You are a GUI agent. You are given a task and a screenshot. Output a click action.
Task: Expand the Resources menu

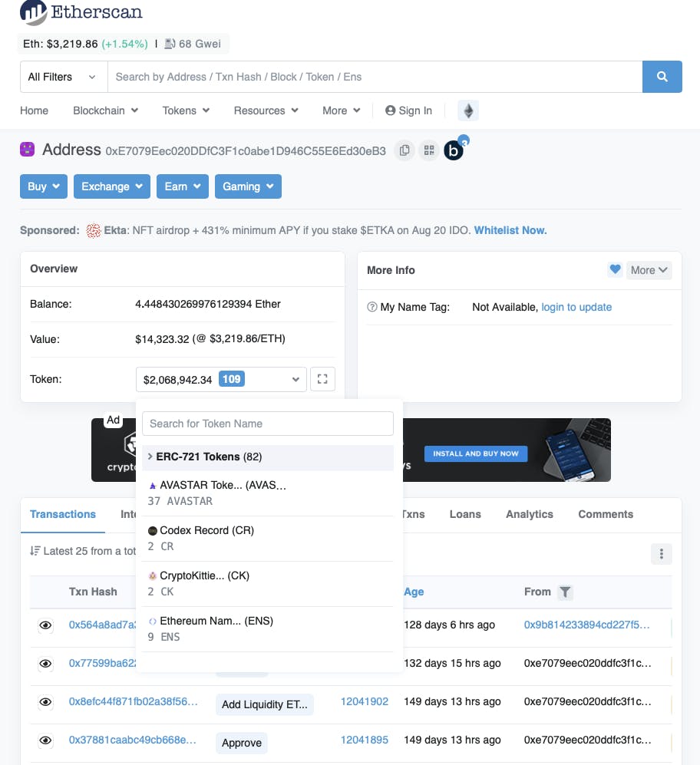(x=266, y=110)
